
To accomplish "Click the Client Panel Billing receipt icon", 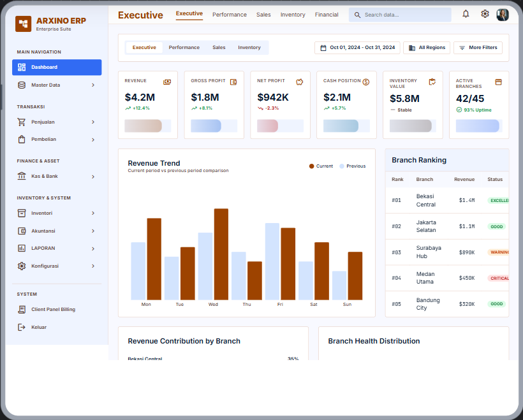I will click(x=22, y=309).
